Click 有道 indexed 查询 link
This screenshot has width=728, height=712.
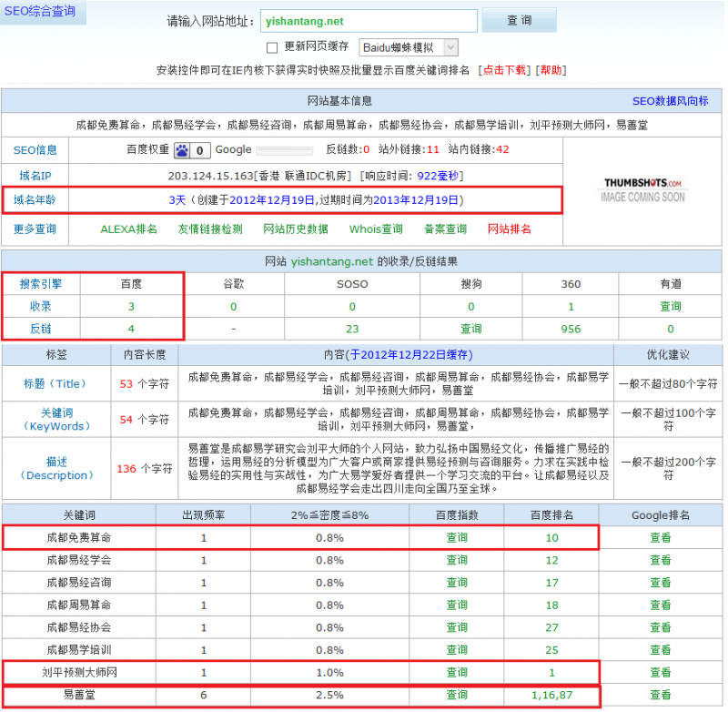point(671,307)
